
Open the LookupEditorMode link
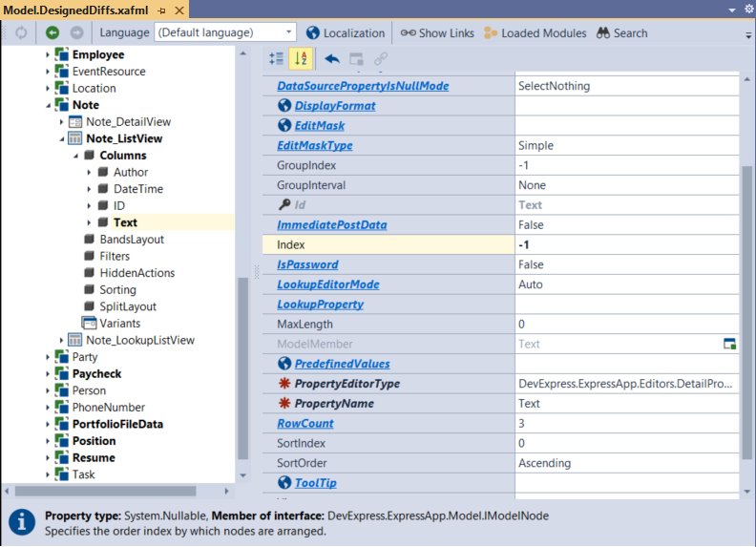point(327,284)
